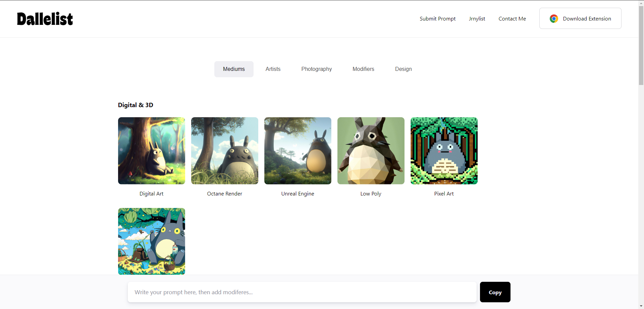This screenshot has width=644, height=309.
Task: Go to the Jrnylist link
Action: pos(477,19)
